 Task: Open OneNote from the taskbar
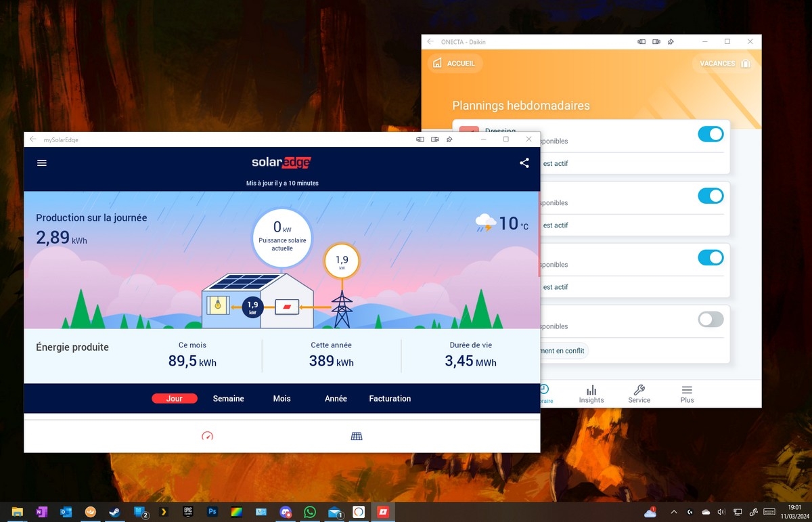[x=41, y=513]
